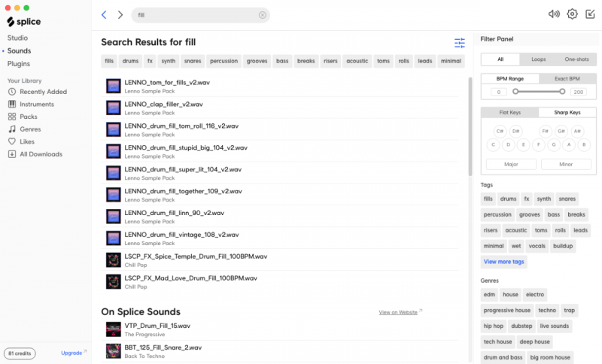This screenshot has height=364, width=602.
Task: Click thumbnail of LENNO_clap_filler_v2.wav
Action: tap(114, 108)
